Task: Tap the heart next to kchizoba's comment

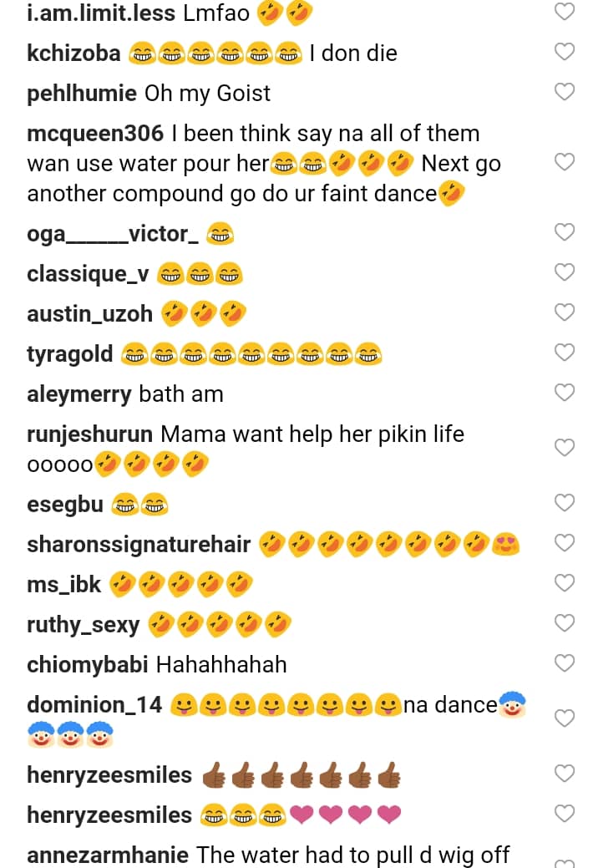Action: click(565, 52)
